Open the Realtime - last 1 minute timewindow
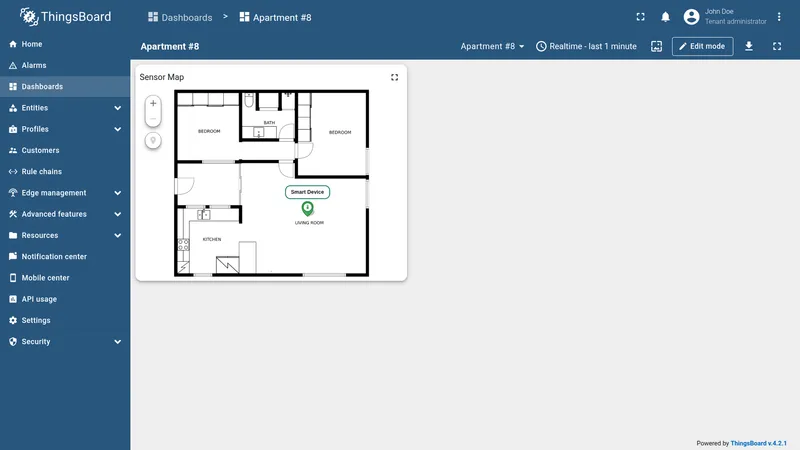Screen dimensions: 800x450 point(586,46)
